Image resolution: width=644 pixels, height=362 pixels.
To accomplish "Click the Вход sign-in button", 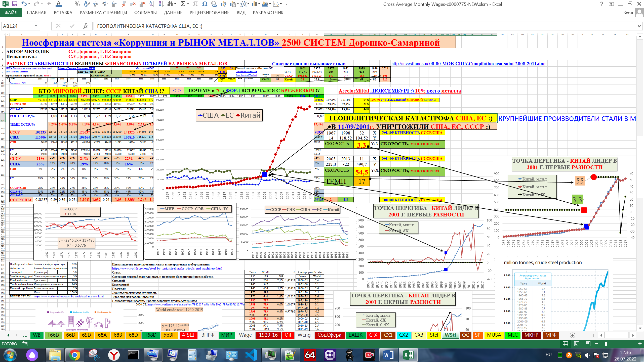I will tap(628, 13).
